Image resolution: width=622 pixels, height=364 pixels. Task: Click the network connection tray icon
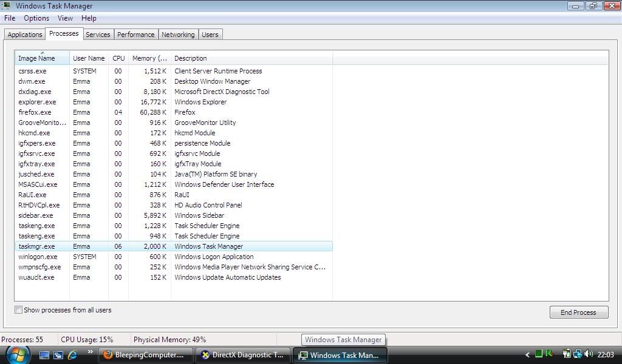[x=578, y=354]
